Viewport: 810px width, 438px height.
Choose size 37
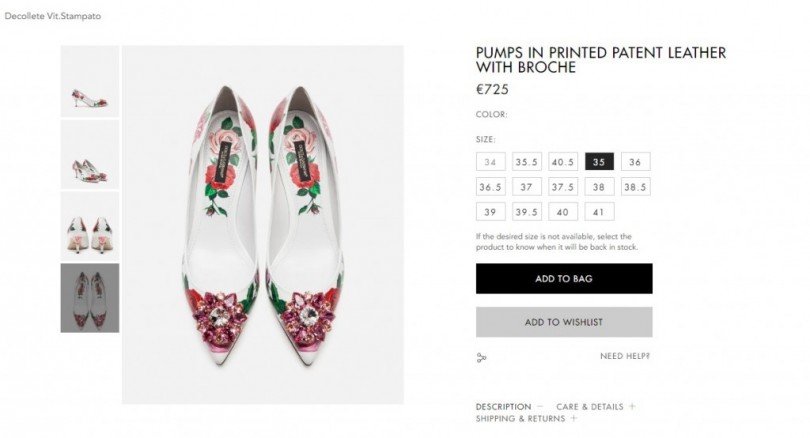click(527, 187)
